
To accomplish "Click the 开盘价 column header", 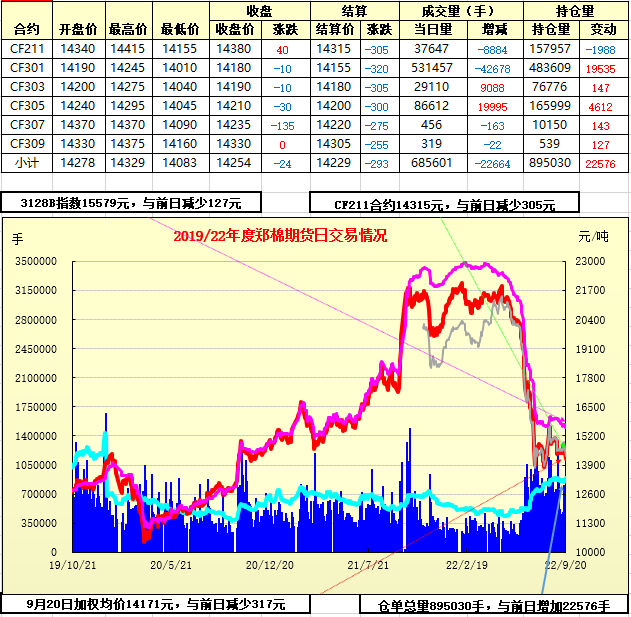I will tap(78, 29).
